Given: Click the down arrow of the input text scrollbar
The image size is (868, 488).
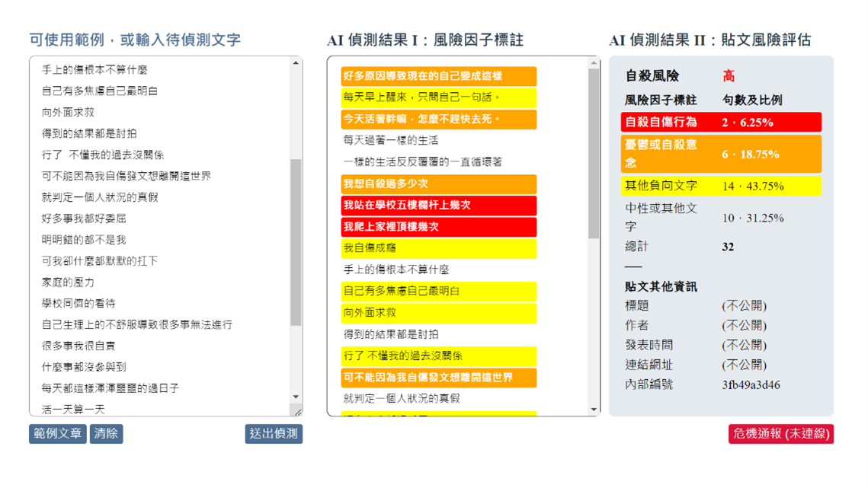Looking at the screenshot, I should 296,397.
